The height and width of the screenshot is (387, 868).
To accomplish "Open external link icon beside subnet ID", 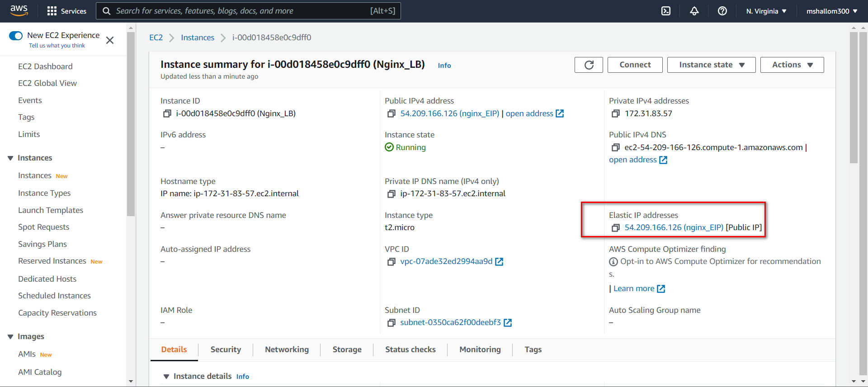I will point(508,322).
